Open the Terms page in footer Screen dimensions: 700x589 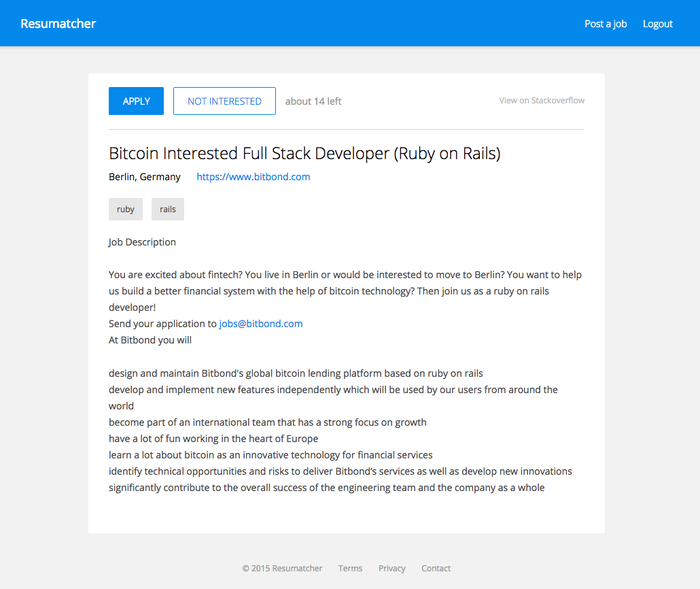pyautogui.click(x=350, y=569)
